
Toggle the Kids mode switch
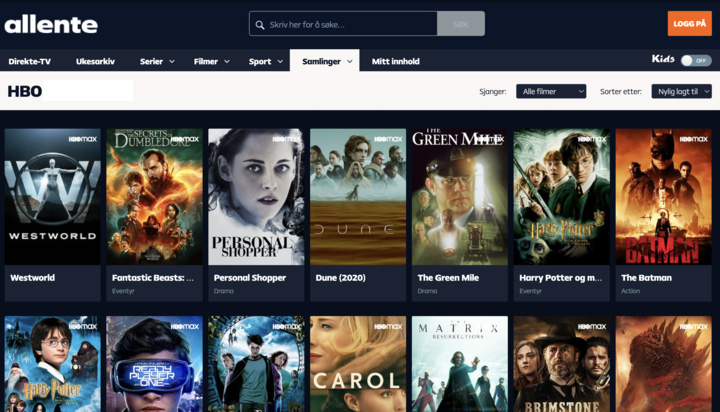(x=696, y=60)
